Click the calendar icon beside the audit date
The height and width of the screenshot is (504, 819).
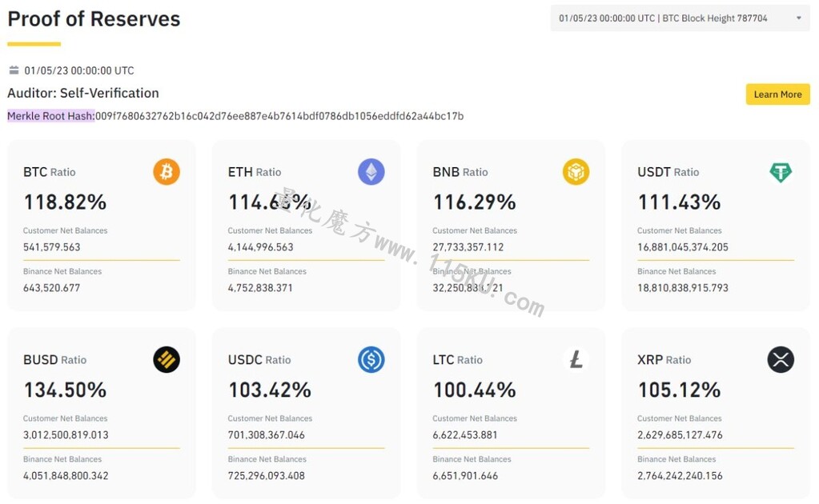tap(14, 70)
